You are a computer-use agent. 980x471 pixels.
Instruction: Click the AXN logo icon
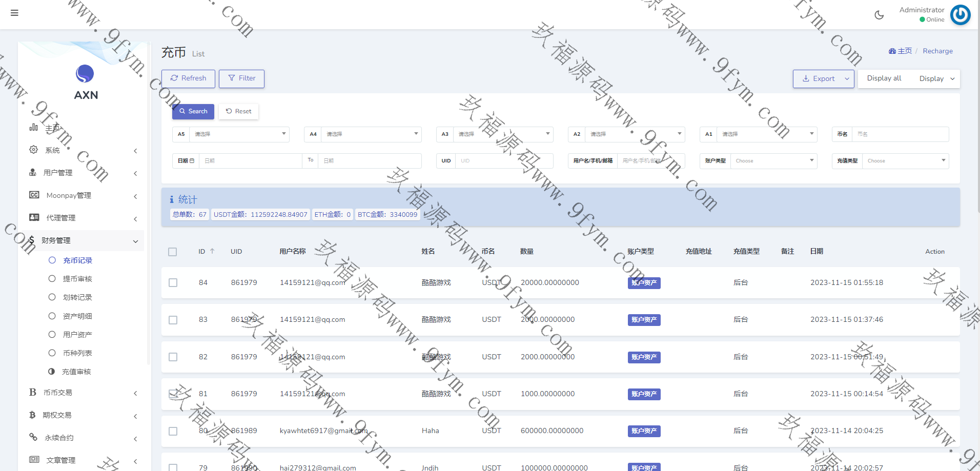click(x=85, y=74)
